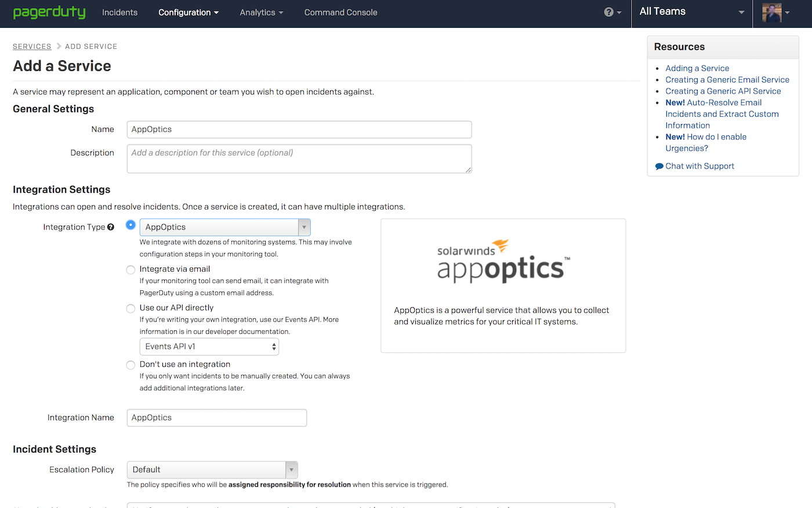Open the Escalation Policy dropdown

(x=292, y=470)
